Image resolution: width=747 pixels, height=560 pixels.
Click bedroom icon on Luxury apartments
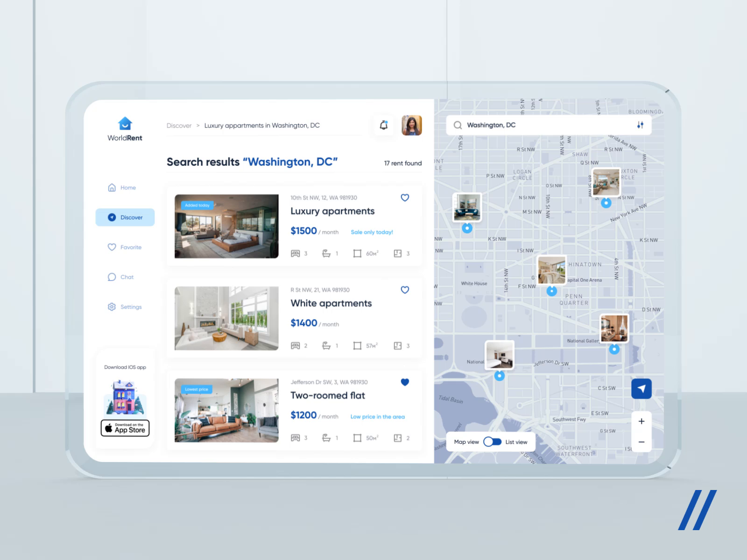pos(296,253)
